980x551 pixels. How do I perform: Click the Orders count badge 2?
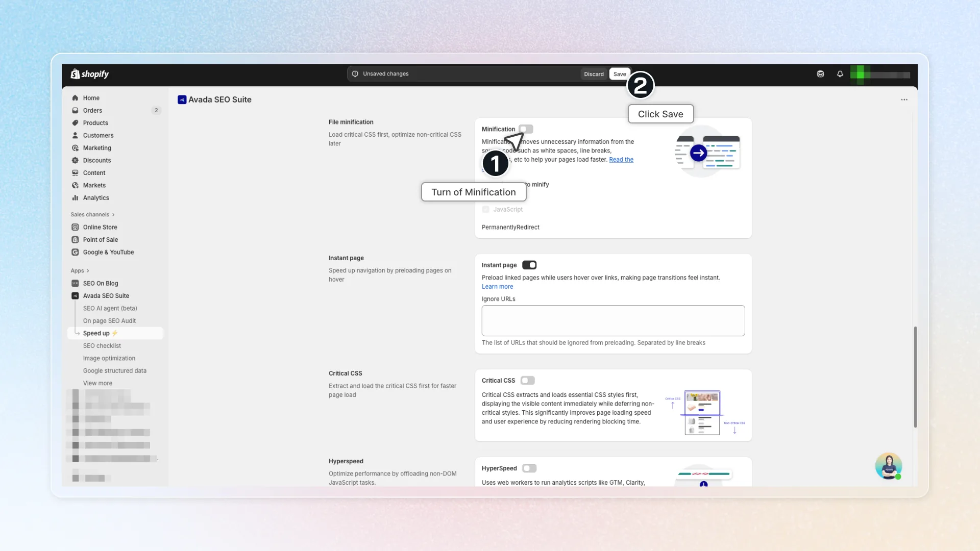tap(156, 110)
